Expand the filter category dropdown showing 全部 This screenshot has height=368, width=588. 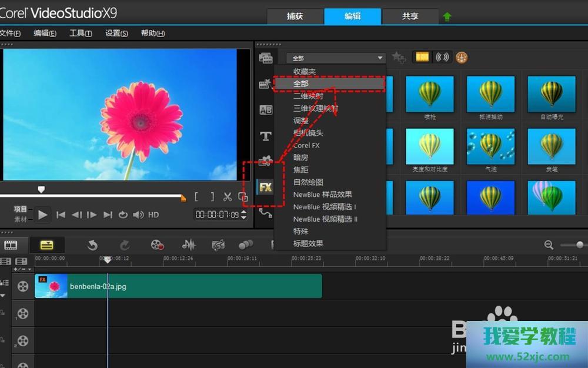pos(335,58)
